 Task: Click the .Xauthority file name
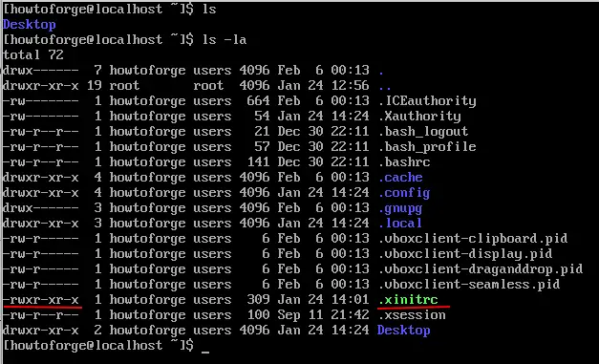pyautogui.click(x=419, y=117)
